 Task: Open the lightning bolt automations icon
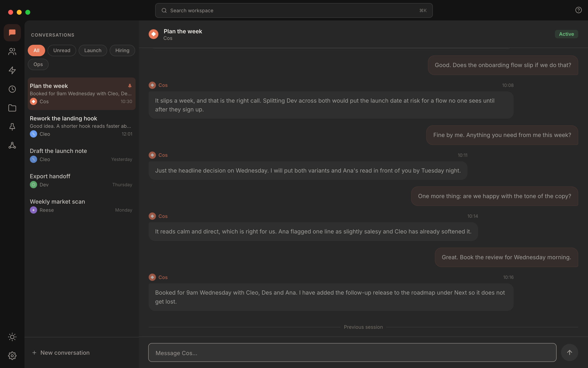click(x=12, y=70)
